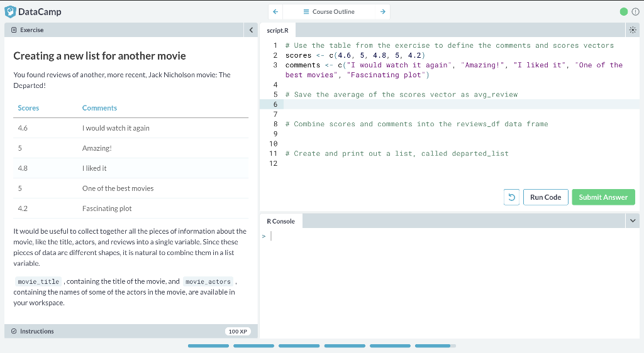Go to the next exercise arrow
Image resolution: width=644 pixels, height=353 pixels.
383,11
